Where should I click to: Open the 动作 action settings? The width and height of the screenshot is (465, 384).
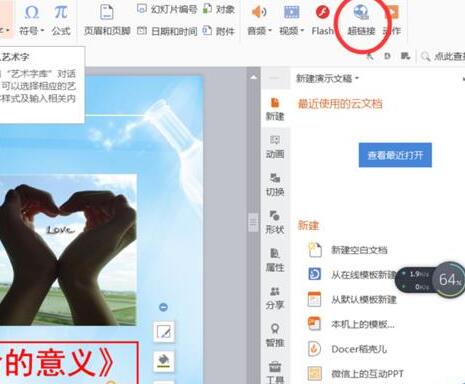tap(392, 20)
